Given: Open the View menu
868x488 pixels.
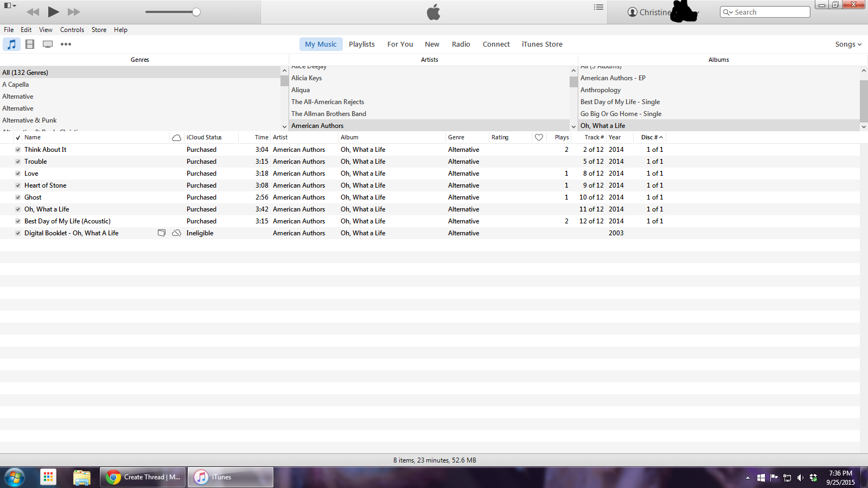Looking at the screenshot, I should [x=46, y=30].
